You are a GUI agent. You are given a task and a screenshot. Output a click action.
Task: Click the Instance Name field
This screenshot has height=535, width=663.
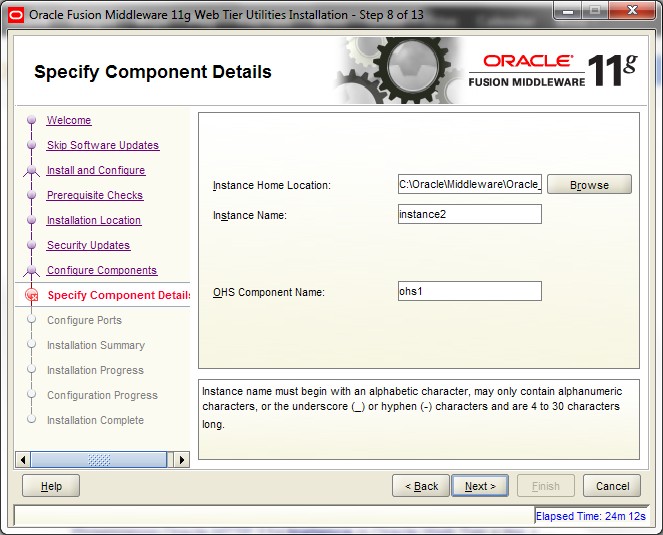(469, 214)
